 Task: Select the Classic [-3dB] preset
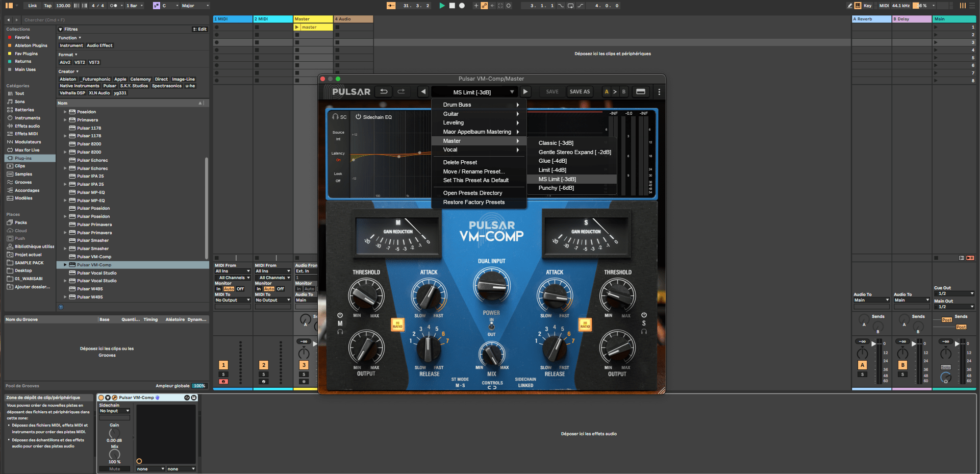572,143
